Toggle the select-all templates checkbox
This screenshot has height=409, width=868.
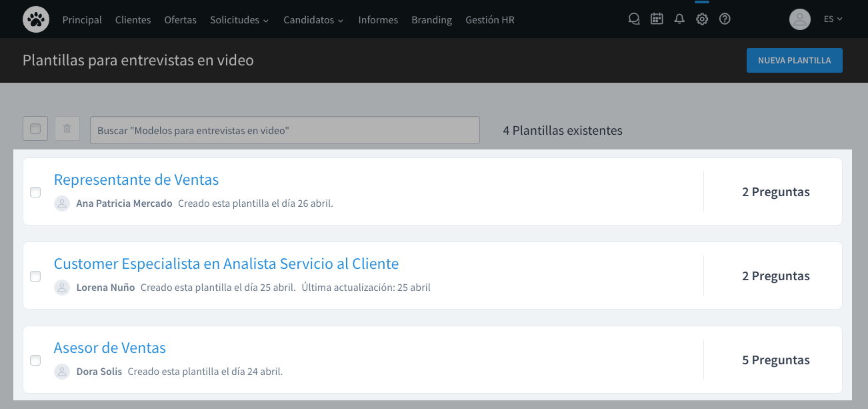pyautogui.click(x=35, y=129)
